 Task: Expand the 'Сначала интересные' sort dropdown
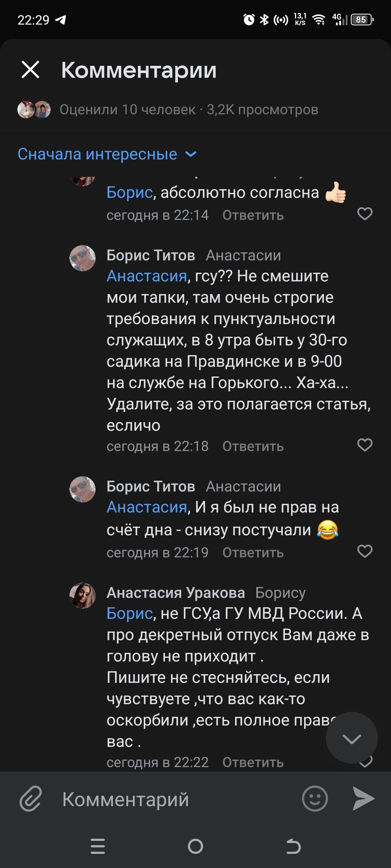107,154
